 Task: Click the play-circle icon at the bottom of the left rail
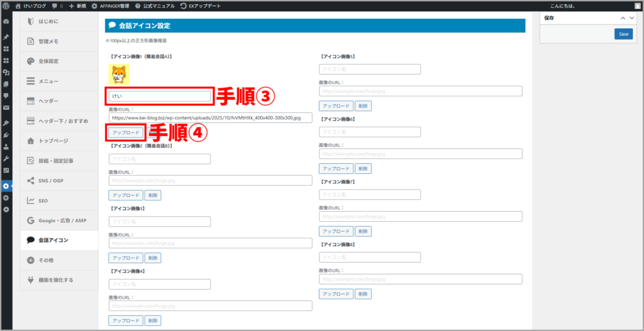pos(6,209)
